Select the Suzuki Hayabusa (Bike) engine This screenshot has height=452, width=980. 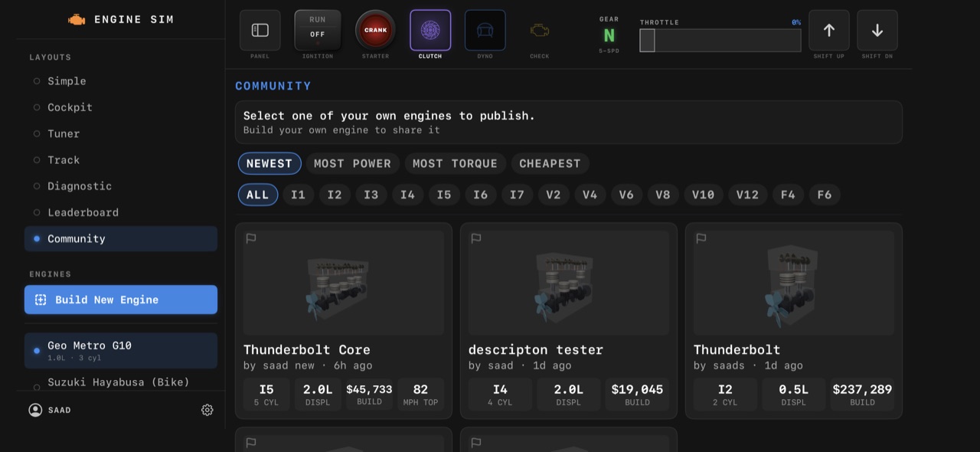(121, 382)
